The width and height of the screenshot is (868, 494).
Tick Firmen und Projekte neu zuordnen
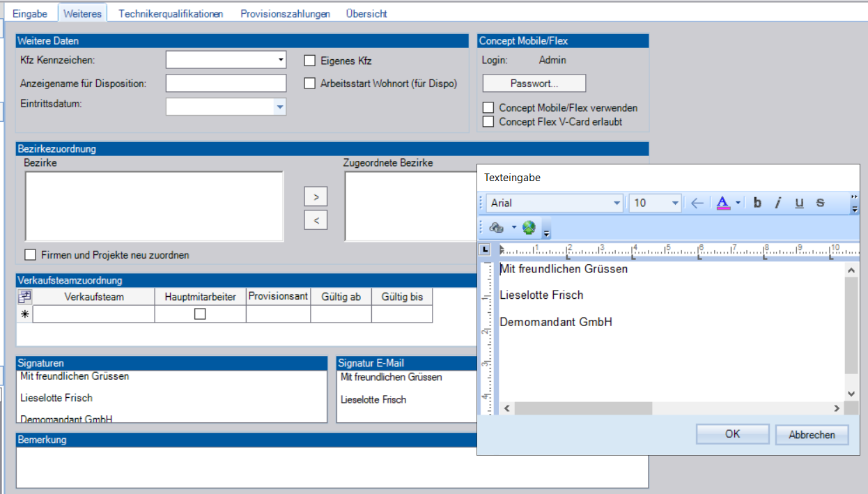tap(30, 255)
